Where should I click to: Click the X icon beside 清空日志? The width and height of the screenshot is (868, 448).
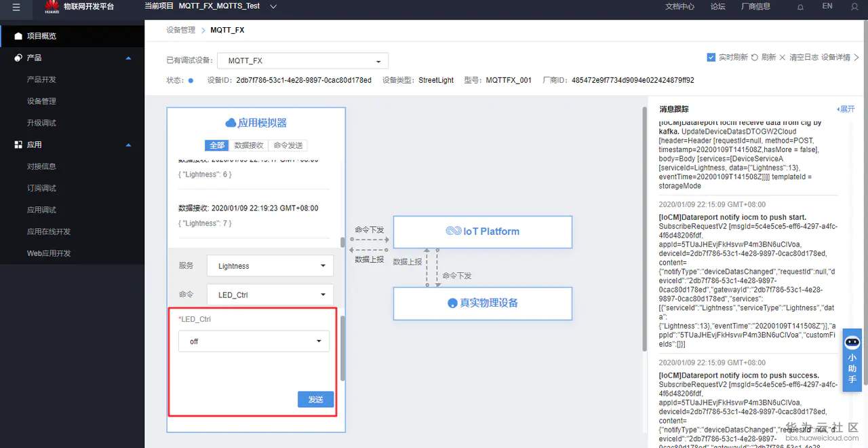pos(783,58)
